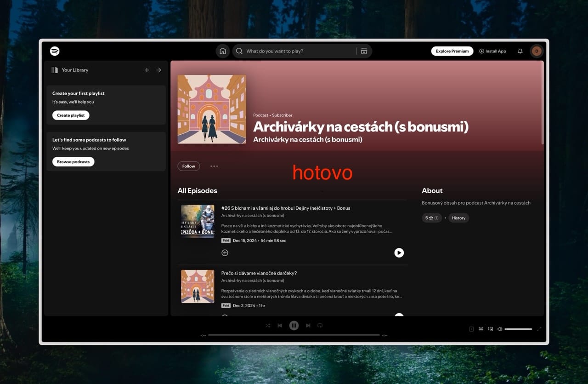588x384 pixels.
Task: Click the main content scrollbar
Action: tap(543, 103)
